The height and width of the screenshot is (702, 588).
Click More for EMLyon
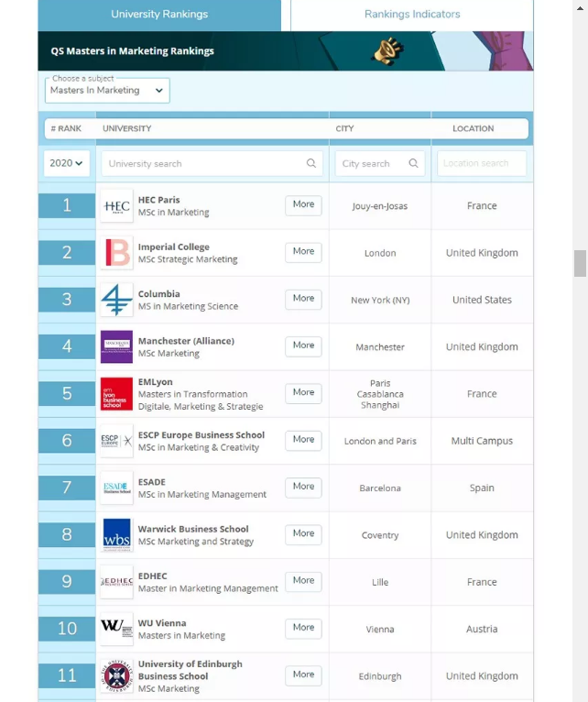point(303,393)
